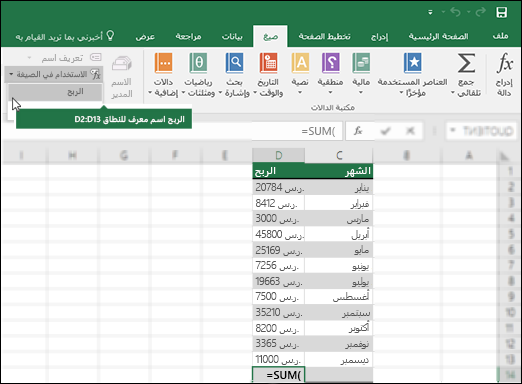Screen dimensions: 522x384
Task: Expand the Financial functions dropdown arrow
Action: [x=361, y=93]
